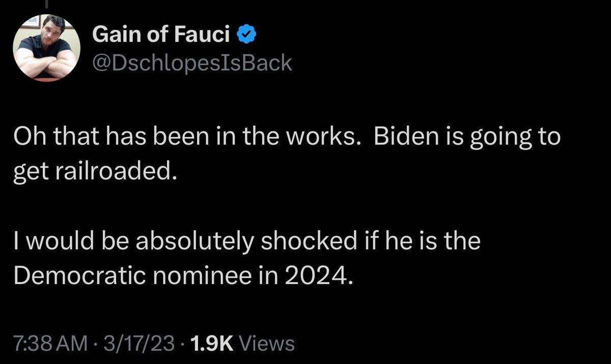Open the @DschlopesIsBack handle link
Image resolution: width=611 pixels, height=364 pixels.
[x=192, y=63]
